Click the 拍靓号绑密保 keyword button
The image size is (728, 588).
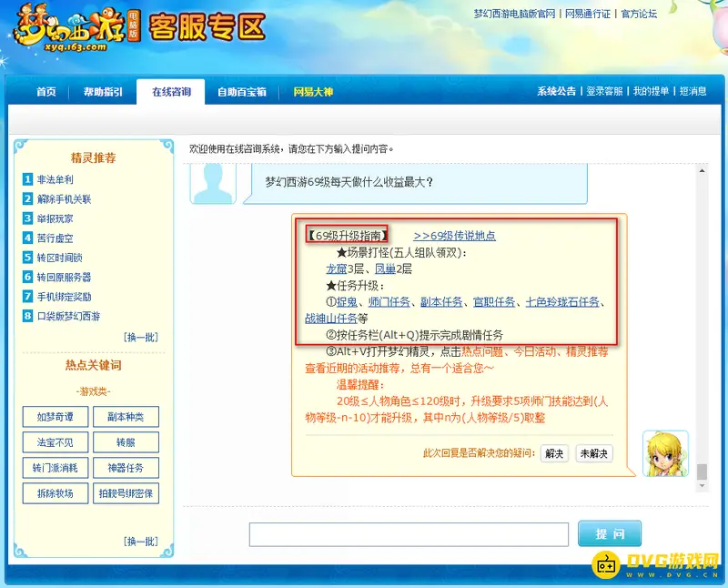tap(126, 493)
